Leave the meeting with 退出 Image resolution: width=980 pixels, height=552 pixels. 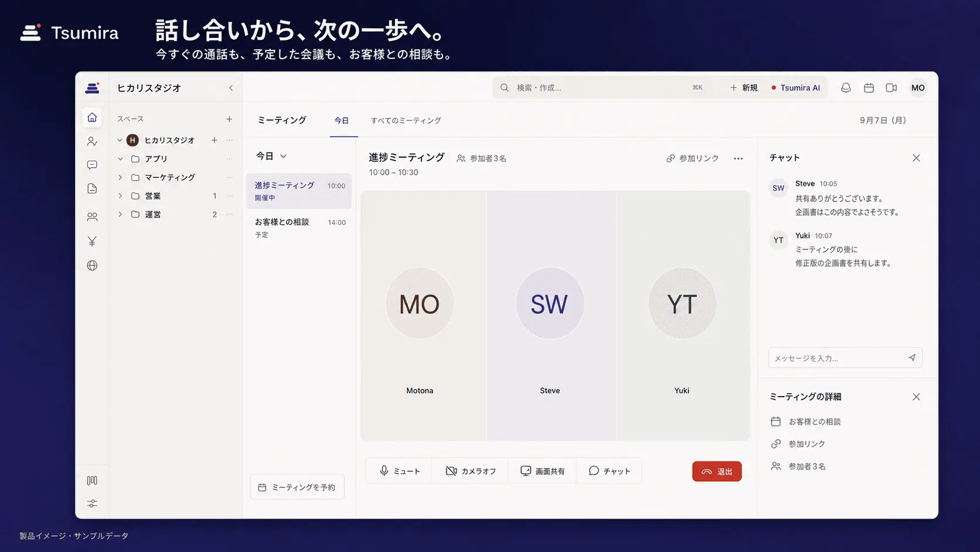pyautogui.click(x=717, y=471)
